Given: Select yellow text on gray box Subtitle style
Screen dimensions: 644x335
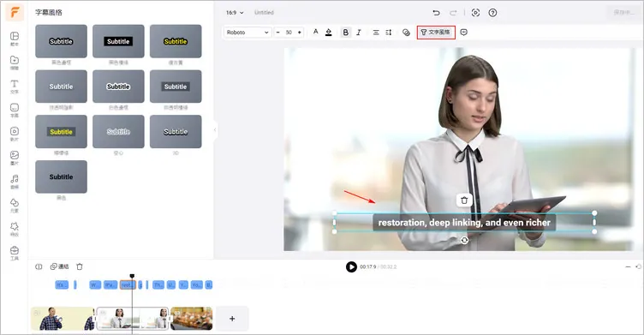Looking at the screenshot, I should click(61, 132).
